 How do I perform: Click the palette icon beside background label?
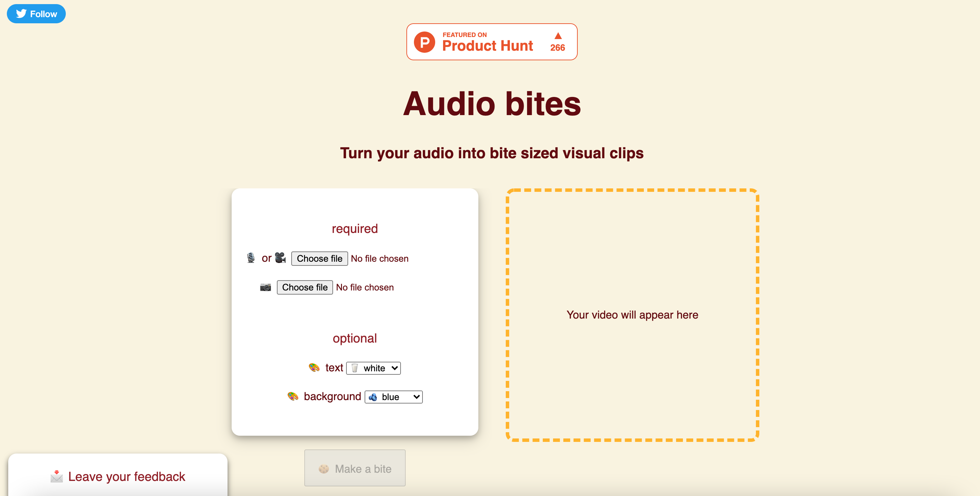[293, 396]
